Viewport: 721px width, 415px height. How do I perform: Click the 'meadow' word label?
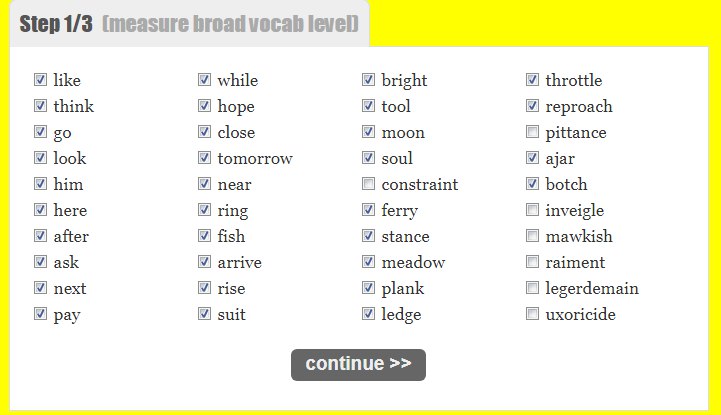(x=413, y=262)
